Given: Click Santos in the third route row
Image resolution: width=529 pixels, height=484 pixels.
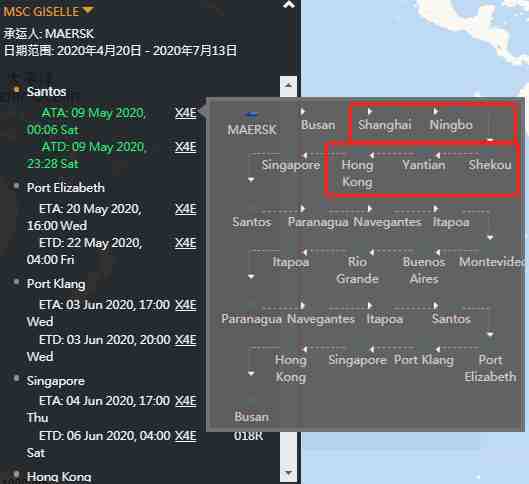Looking at the screenshot, I should (252, 222).
